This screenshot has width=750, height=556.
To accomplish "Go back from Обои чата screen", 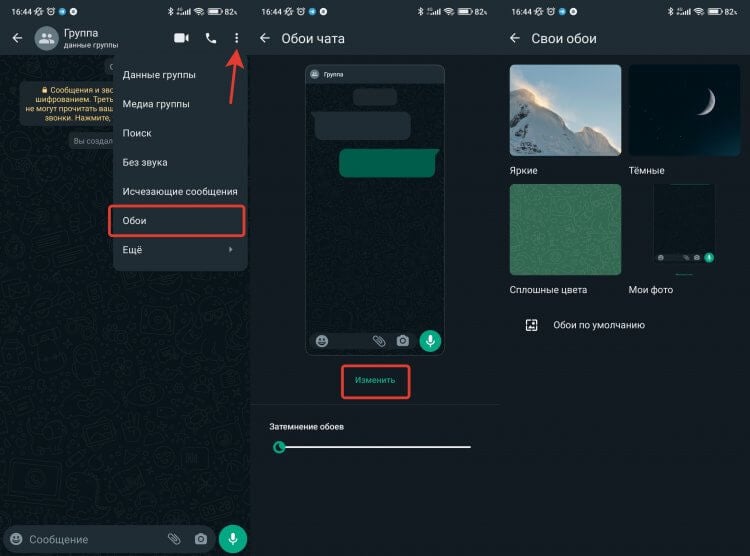I will coord(265,38).
